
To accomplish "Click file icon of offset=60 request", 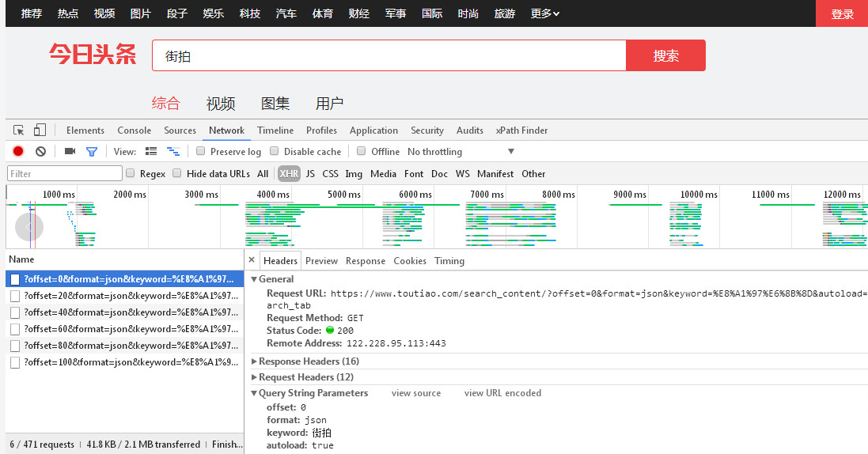I will coord(15,329).
